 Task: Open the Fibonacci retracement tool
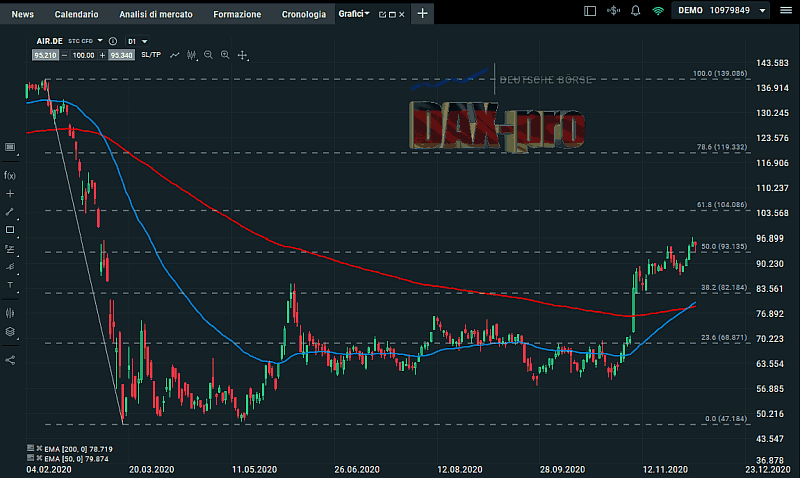click(10, 249)
